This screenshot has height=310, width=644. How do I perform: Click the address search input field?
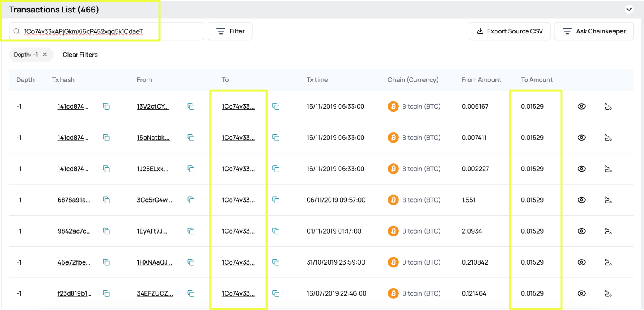107,31
